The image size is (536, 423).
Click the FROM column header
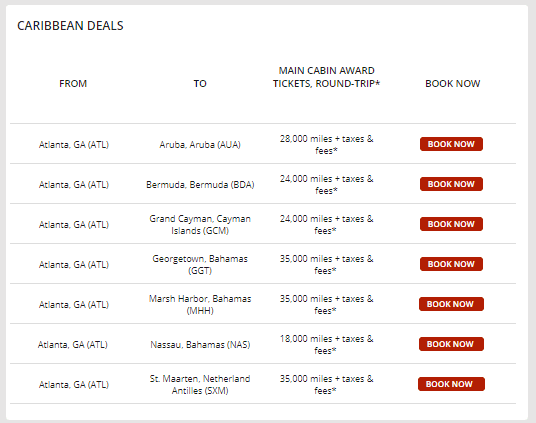[x=73, y=83]
